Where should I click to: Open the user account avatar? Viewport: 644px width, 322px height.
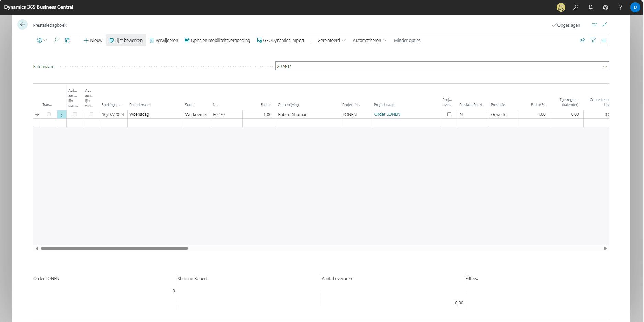point(635,7)
